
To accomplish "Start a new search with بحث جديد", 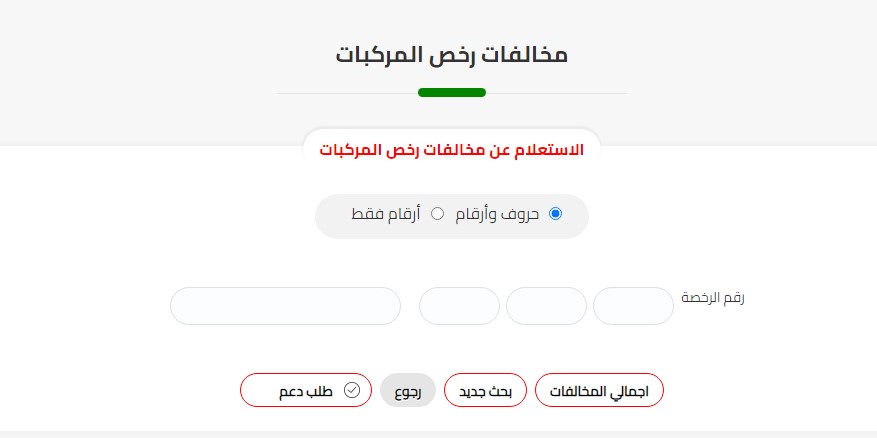I will (x=485, y=390).
